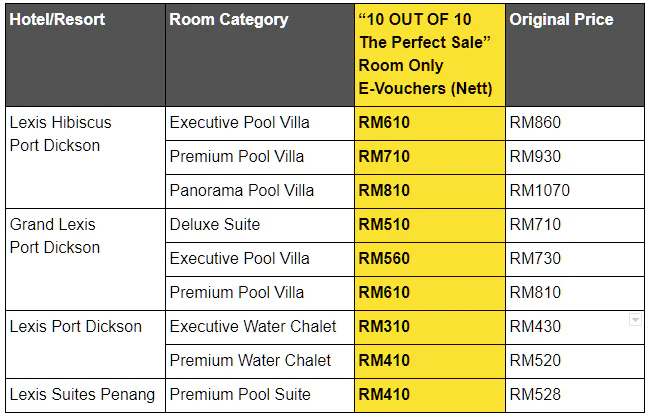Click the Premium Water Chalet cell

point(260,361)
